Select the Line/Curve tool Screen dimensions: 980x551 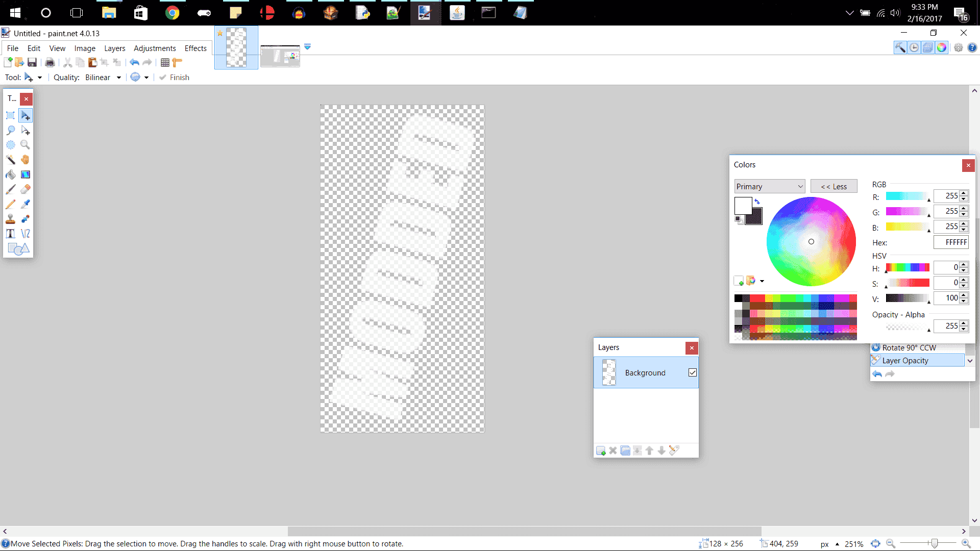click(x=25, y=234)
